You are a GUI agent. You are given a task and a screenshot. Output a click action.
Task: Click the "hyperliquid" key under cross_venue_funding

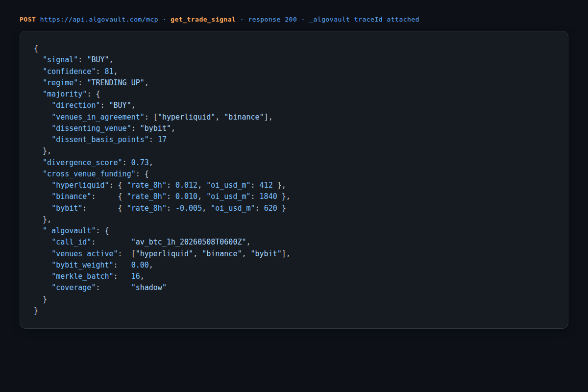(x=81, y=185)
